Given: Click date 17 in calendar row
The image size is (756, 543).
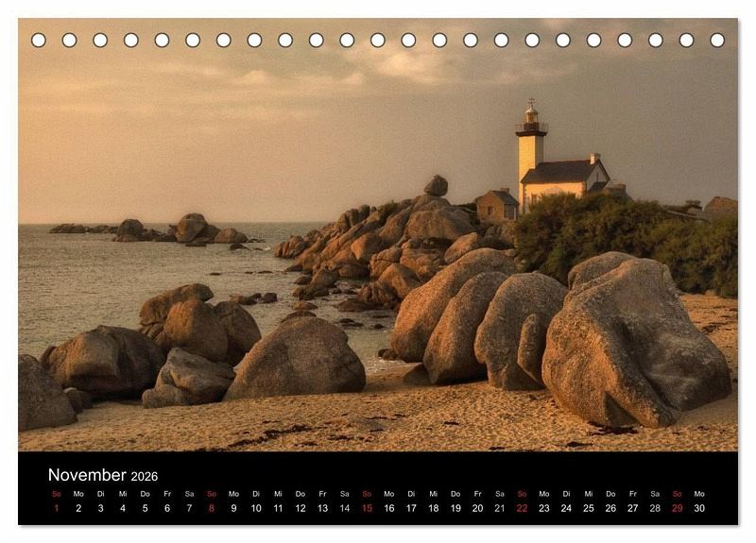Looking at the screenshot, I should [x=411, y=508].
